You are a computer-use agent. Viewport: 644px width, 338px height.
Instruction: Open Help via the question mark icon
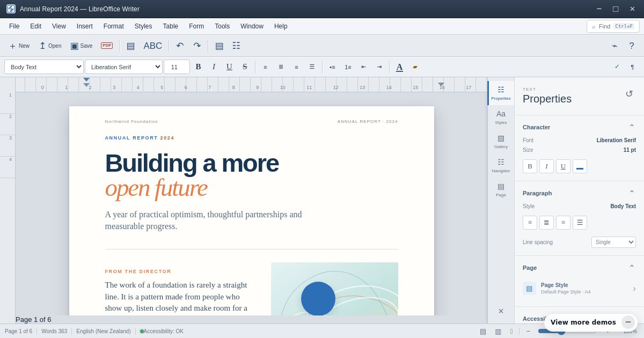[x=632, y=46]
